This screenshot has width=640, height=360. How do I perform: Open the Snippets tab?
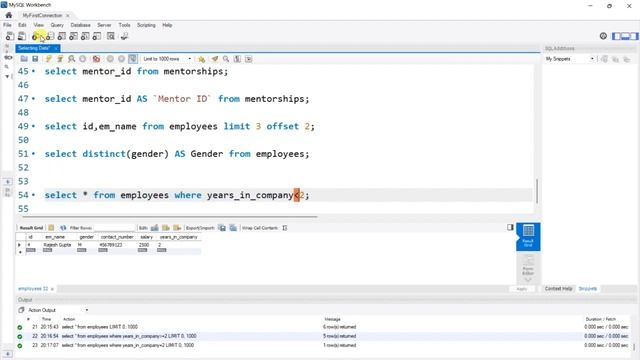pyautogui.click(x=588, y=289)
